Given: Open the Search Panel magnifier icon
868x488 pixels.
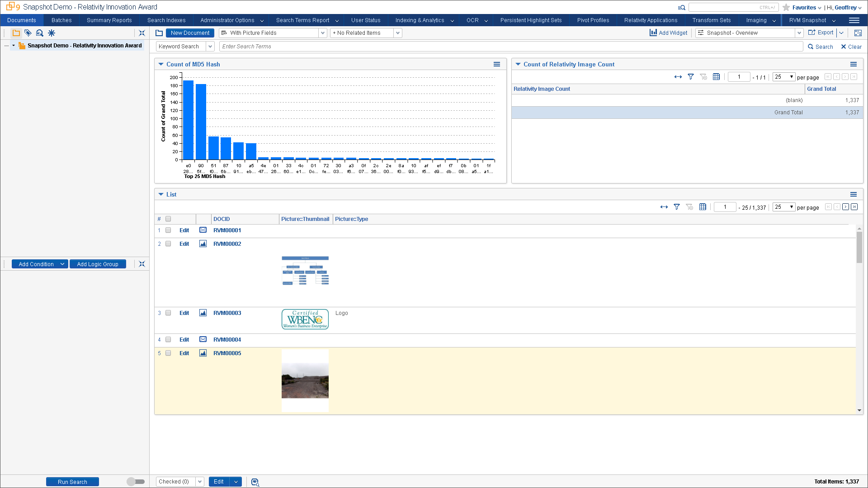Looking at the screenshot, I should coord(40,33).
